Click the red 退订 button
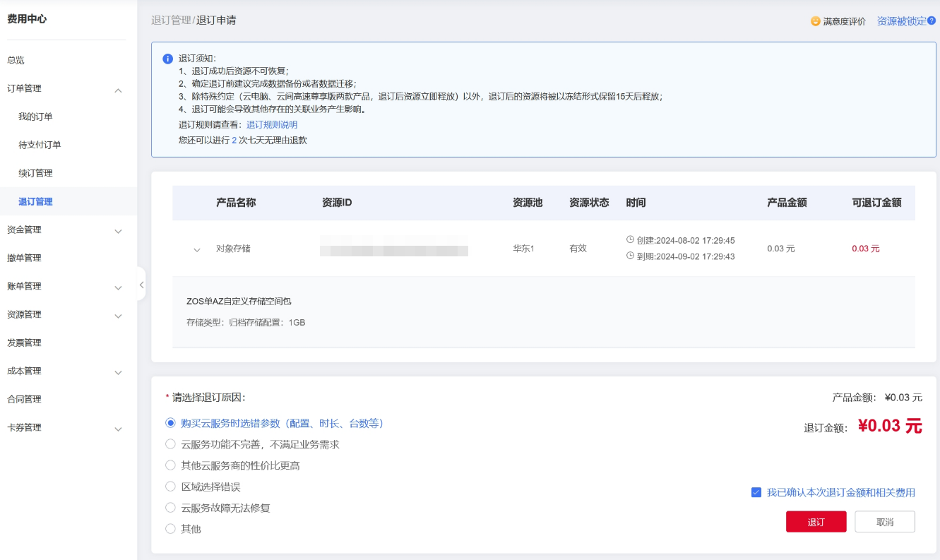 click(816, 522)
